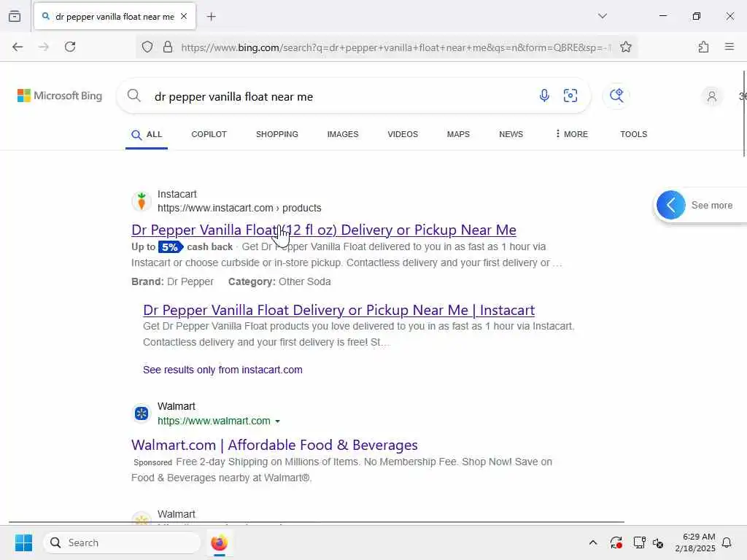Bookmark this page with the star
The width and height of the screenshot is (747, 560).
coord(625,47)
